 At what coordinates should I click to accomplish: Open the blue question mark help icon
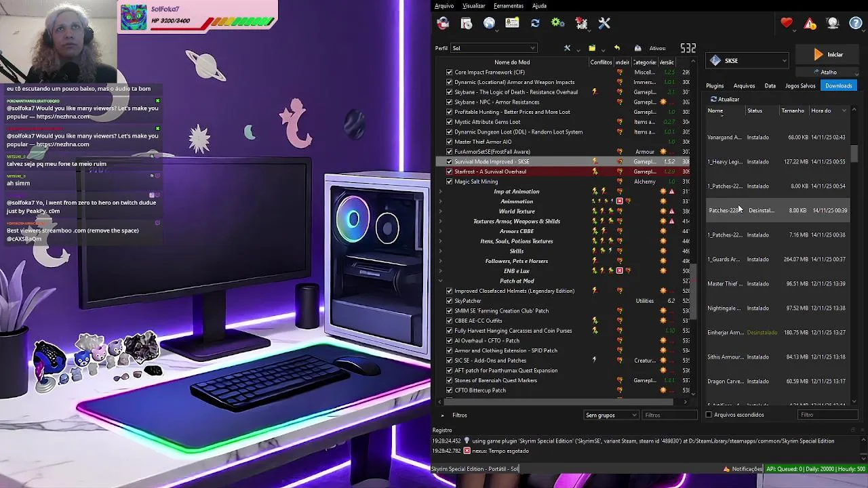pyautogui.click(x=856, y=23)
